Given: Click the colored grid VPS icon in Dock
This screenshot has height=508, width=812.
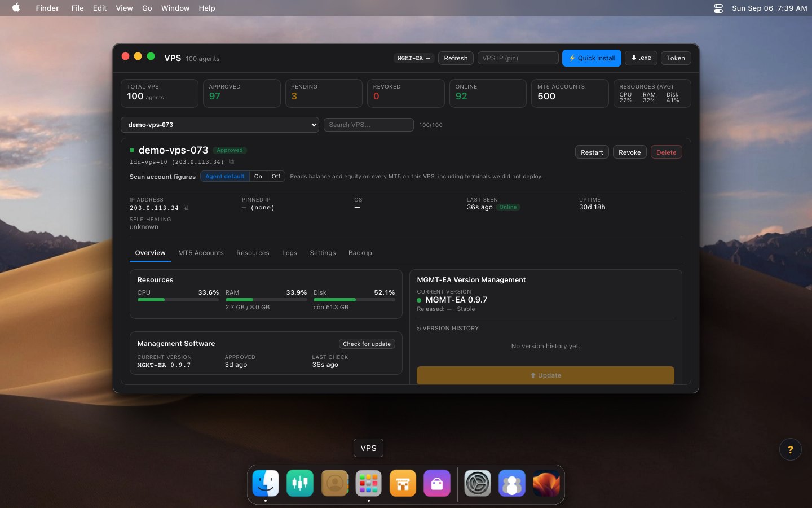Looking at the screenshot, I should click(x=368, y=484).
